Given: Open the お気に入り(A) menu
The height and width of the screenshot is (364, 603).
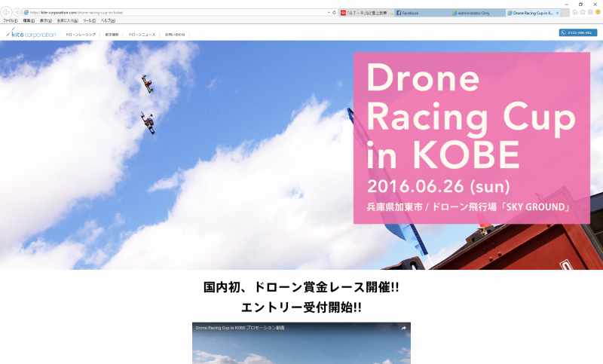Looking at the screenshot, I should pos(67,20).
